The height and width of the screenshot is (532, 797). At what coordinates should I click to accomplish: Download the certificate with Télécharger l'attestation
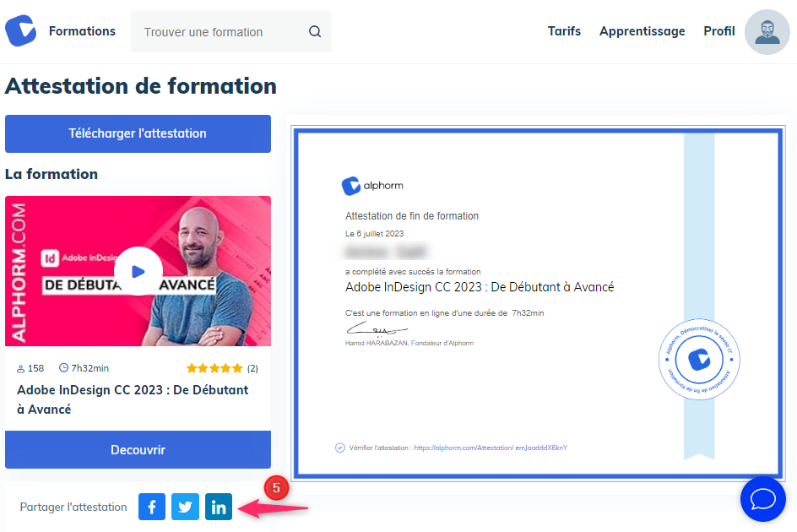[x=138, y=133]
